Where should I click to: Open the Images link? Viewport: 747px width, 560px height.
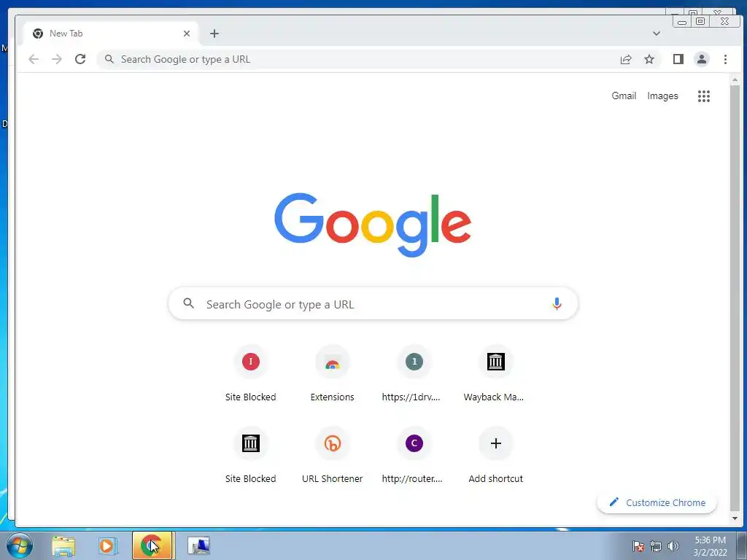point(662,96)
